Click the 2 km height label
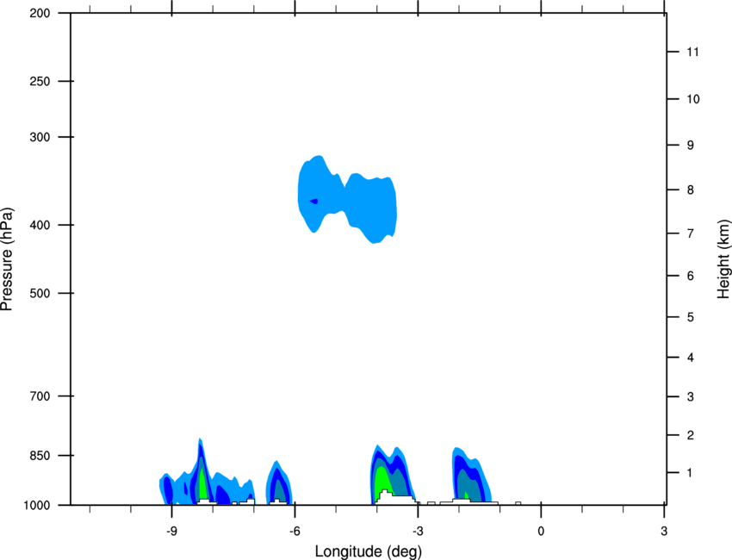This screenshot has height=560, width=732. 691,435
